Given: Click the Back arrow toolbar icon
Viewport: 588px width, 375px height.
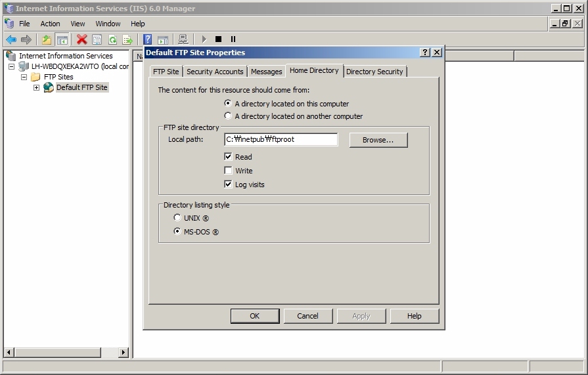Looking at the screenshot, I should 11,39.
